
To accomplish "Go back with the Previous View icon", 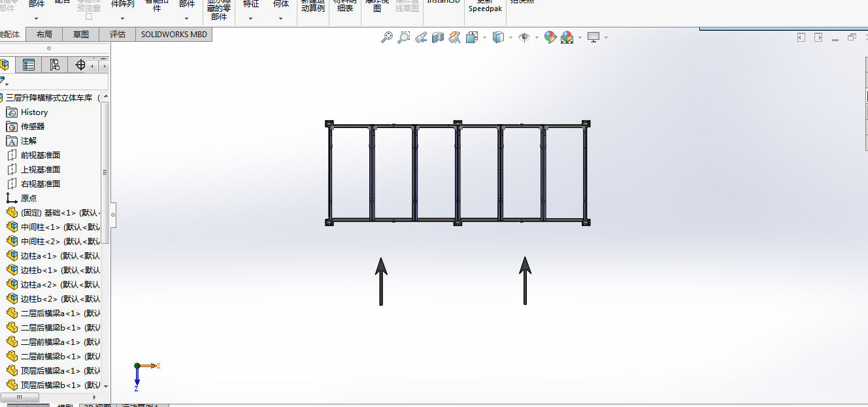I will tap(421, 37).
